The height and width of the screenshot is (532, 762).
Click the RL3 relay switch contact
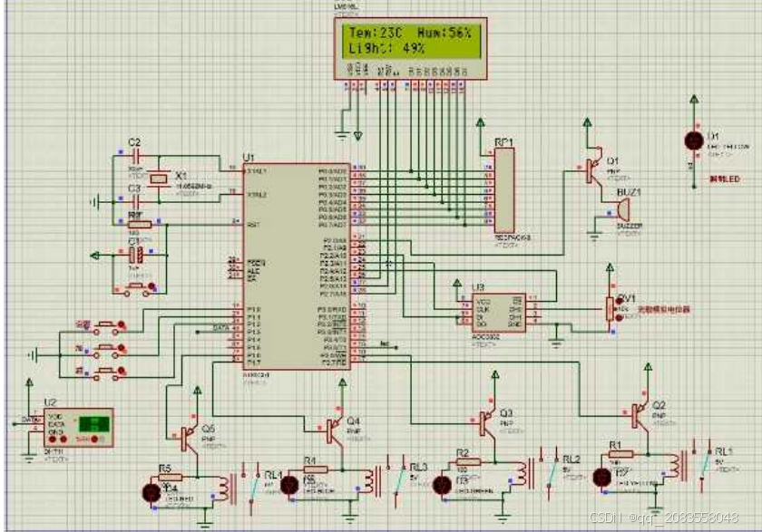[396, 480]
